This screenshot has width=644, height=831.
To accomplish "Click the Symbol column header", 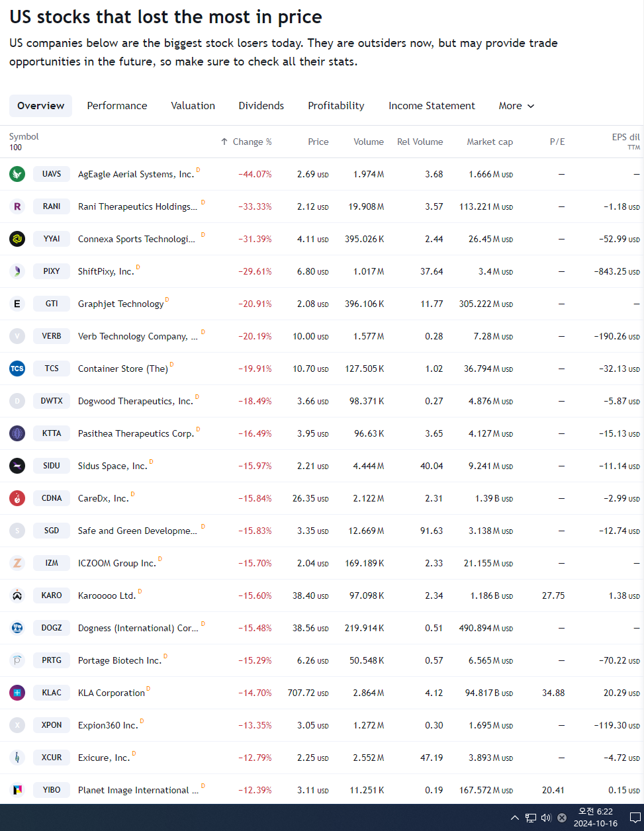I will tap(24, 136).
